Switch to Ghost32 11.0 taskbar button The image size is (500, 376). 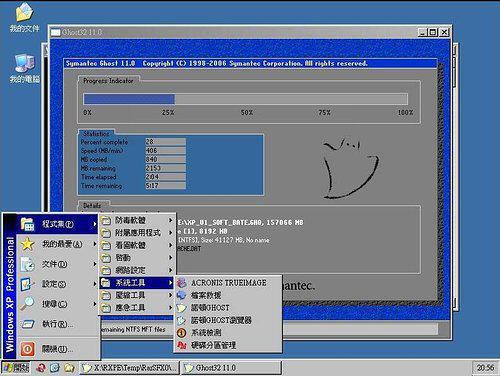click(231, 368)
